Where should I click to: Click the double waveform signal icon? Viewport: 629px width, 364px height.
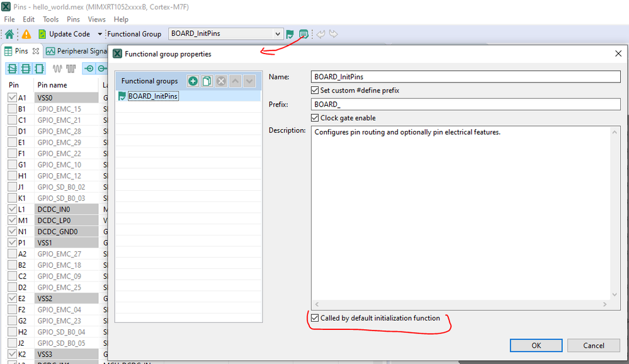click(71, 69)
